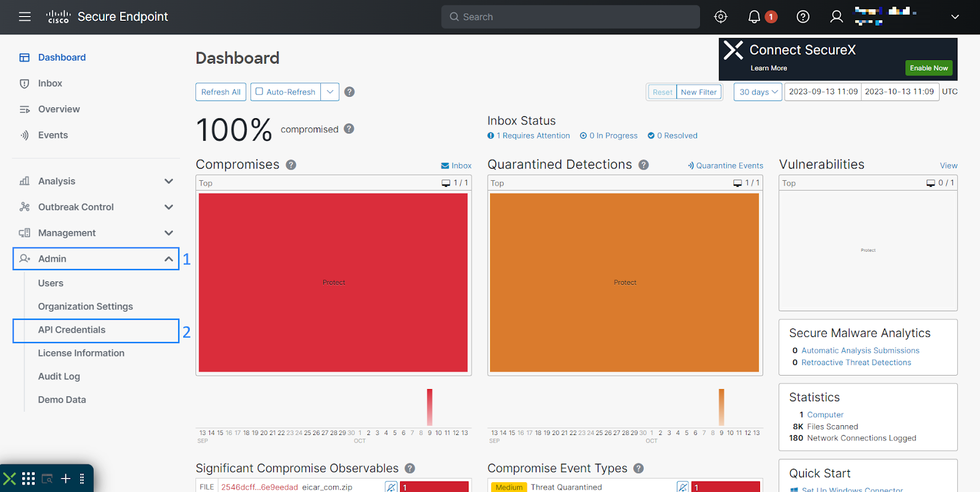Image resolution: width=980 pixels, height=492 pixels.
Task: Click the crosshair target icon in header
Action: [x=721, y=17]
